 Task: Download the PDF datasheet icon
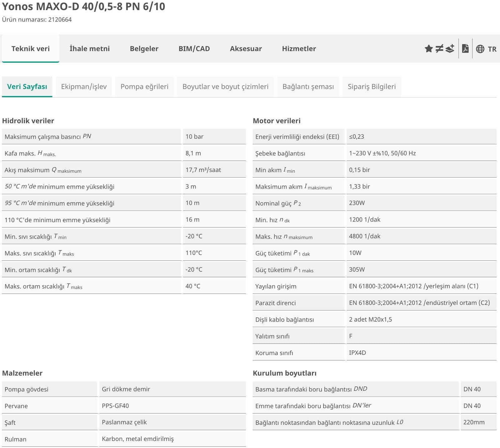tap(465, 49)
